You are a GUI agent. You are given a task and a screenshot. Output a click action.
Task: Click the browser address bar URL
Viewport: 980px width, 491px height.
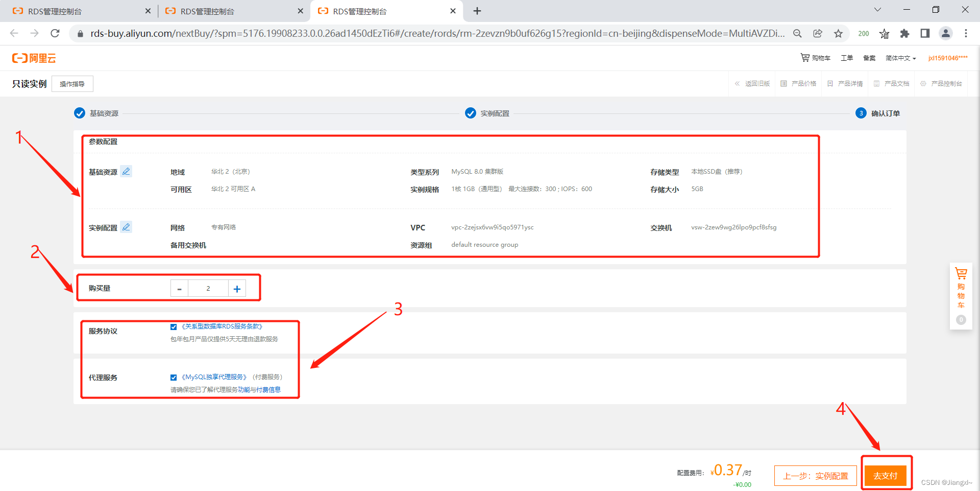(x=437, y=33)
